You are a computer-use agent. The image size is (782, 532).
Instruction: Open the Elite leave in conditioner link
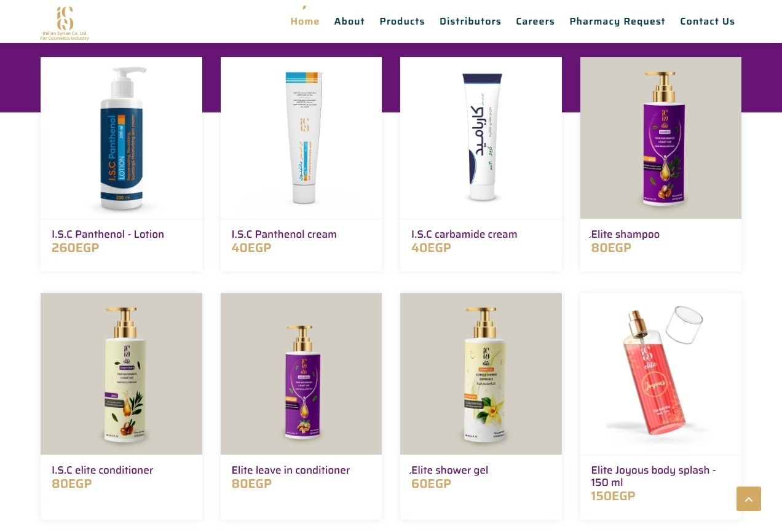coord(290,470)
